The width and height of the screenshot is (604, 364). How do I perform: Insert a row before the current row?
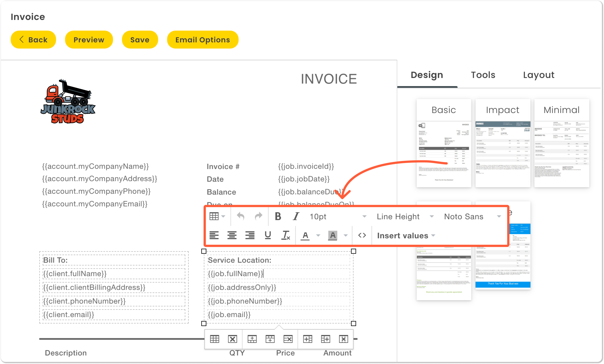252,339
